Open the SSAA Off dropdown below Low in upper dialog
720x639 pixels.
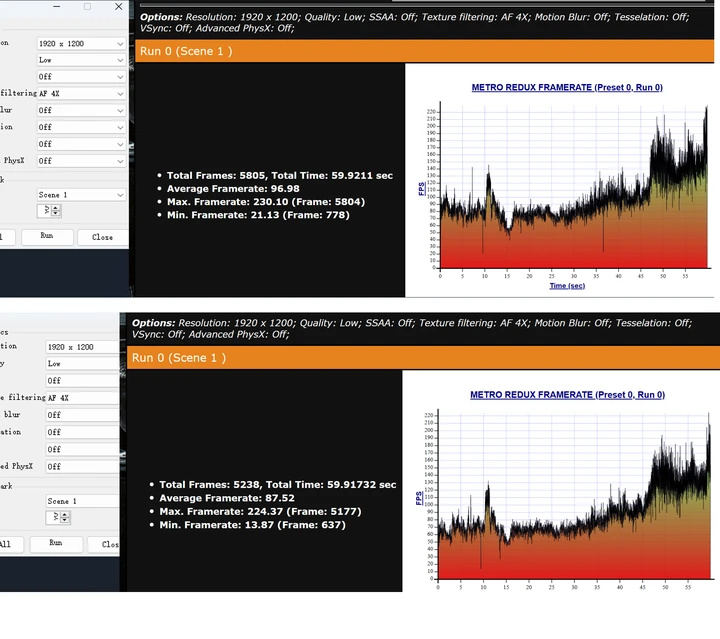click(x=81, y=77)
